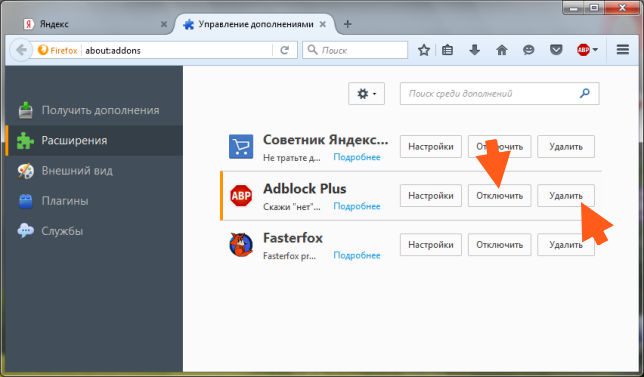Select Расширения in sidebar
The width and height of the screenshot is (644, 377).
pos(94,140)
